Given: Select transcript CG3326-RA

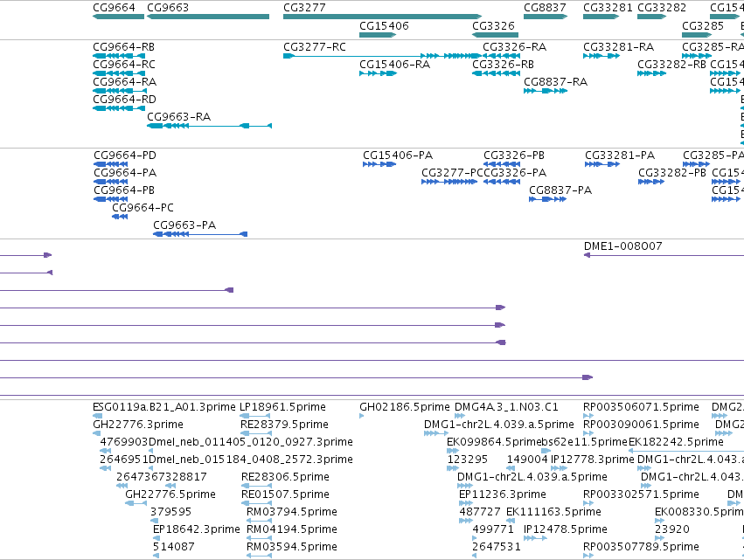Looking at the screenshot, I should pos(502,56).
